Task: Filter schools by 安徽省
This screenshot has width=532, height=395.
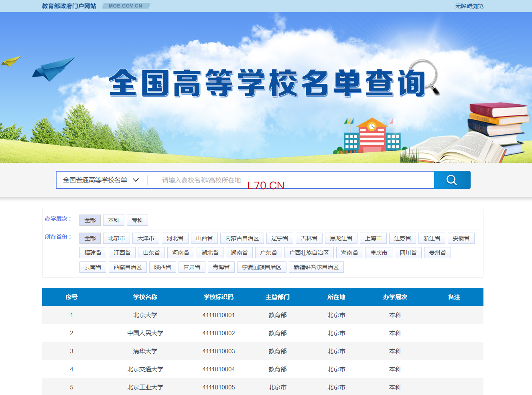Action: 461,238
